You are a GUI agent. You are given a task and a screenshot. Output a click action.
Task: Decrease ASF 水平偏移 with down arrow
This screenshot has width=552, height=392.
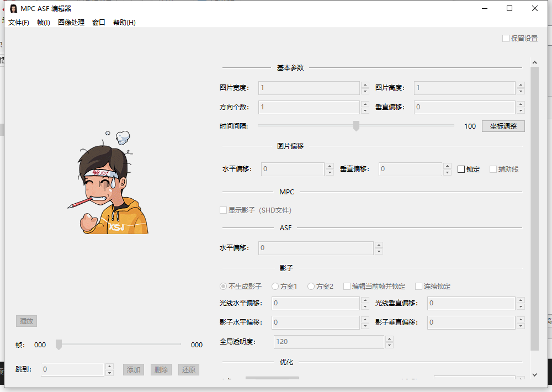point(379,251)
